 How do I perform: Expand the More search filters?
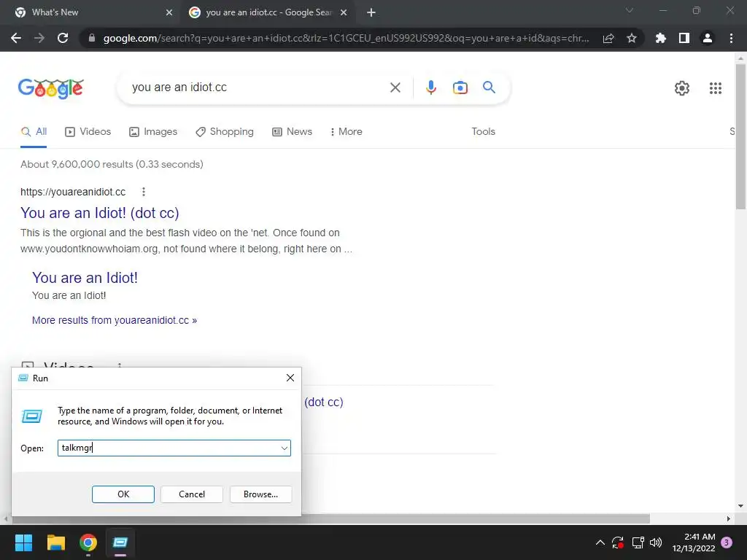(x=346, y=132)
